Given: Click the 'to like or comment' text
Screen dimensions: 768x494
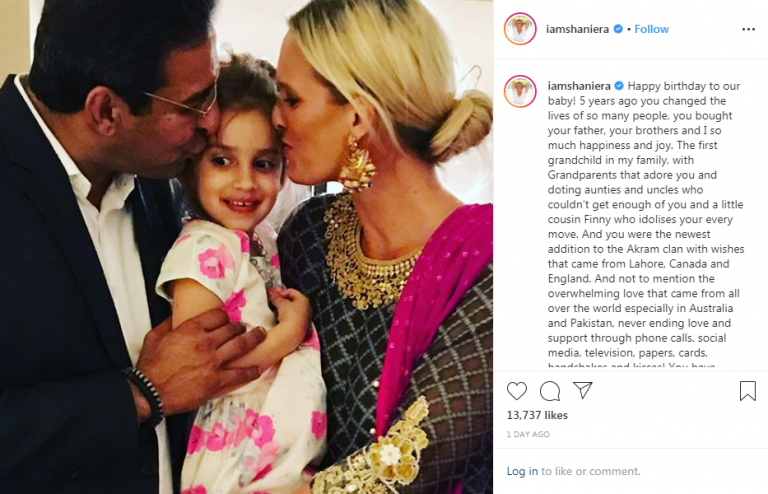Looking at the screenshot, I should click(591, 471).
